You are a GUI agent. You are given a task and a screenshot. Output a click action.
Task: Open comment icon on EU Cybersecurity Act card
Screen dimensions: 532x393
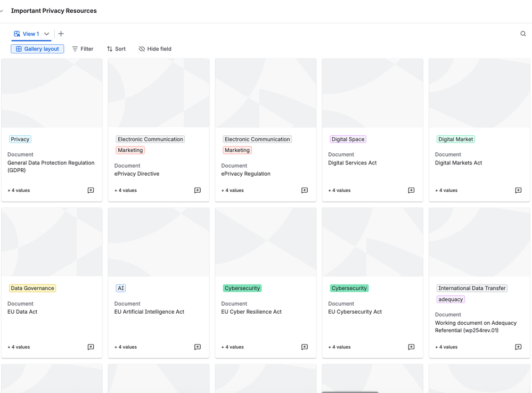pyautogui.click(x=411, y=347)
